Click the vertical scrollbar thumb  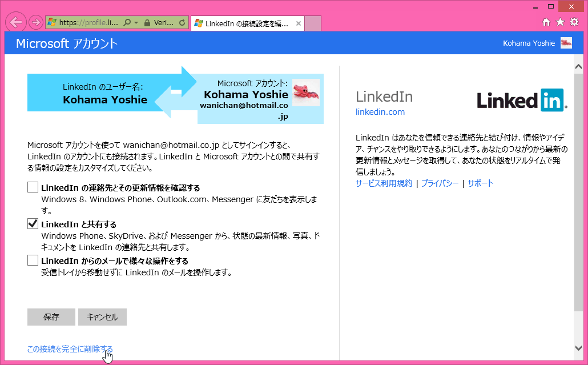578,192
